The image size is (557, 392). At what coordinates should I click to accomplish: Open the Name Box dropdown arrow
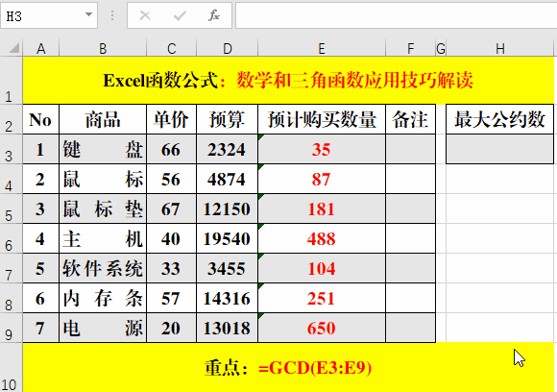(88, 15)
